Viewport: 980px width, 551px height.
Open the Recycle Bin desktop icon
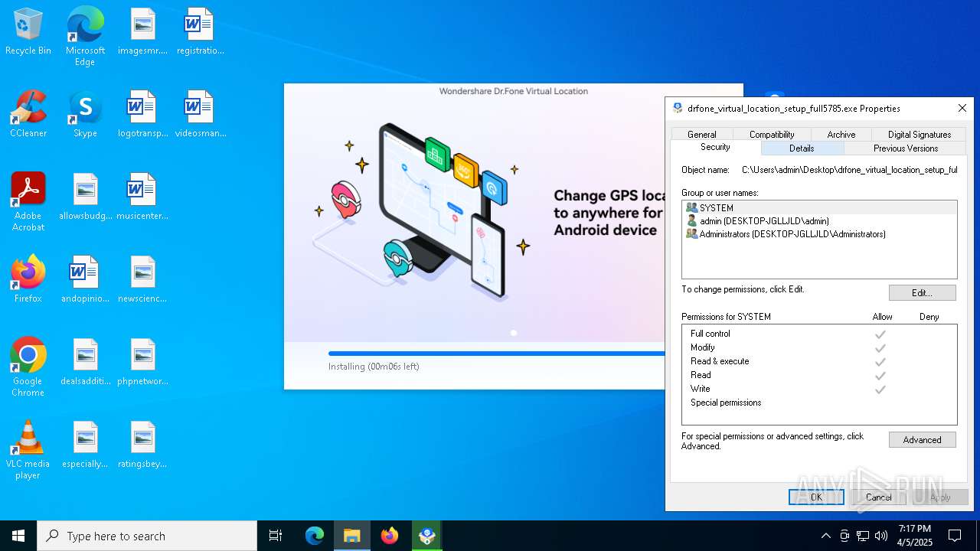(x=28, y=31)
